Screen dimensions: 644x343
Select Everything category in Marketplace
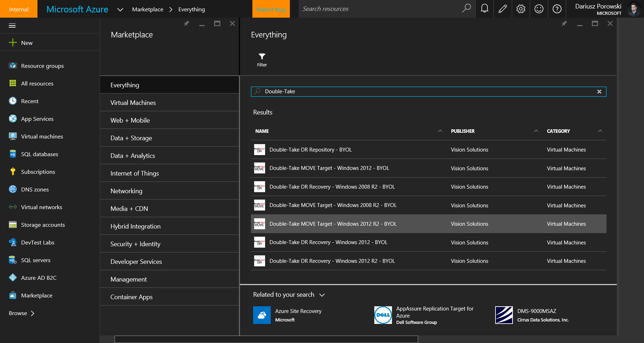pos(170,85)
